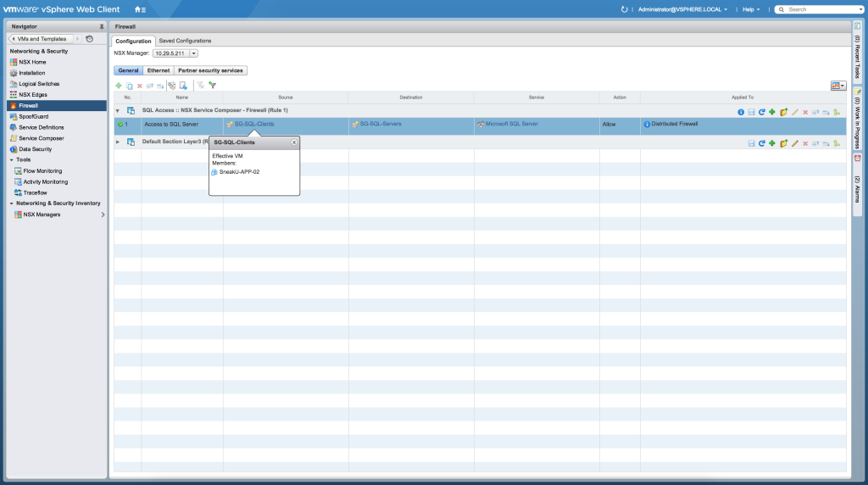This screenshot has height=485, width=868.
Task: Open Data Security in Navigator
Action: pyautogui.click(x=35, y=149)
